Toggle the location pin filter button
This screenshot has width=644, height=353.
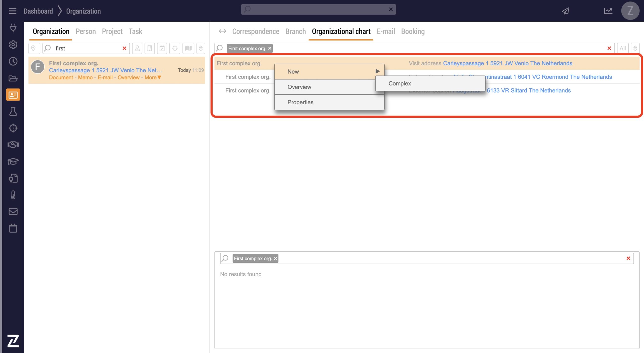pyautogui.click(x=34, y=48)
